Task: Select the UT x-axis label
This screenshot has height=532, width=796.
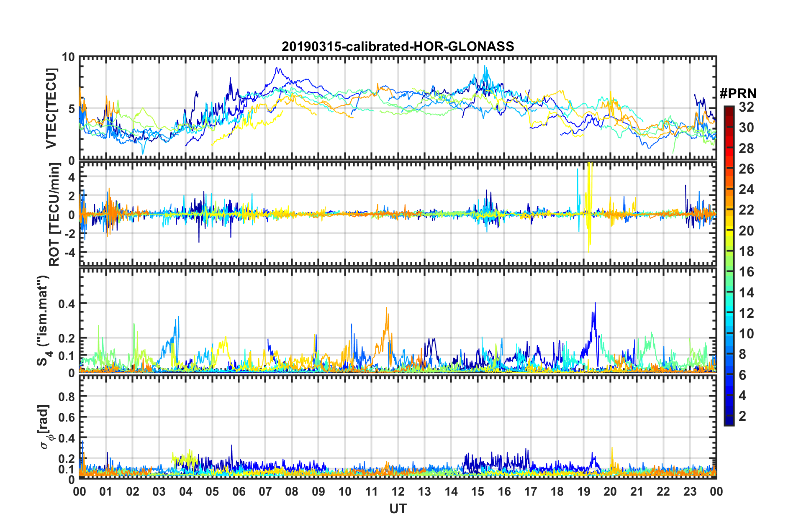Action: click(398, 509)
